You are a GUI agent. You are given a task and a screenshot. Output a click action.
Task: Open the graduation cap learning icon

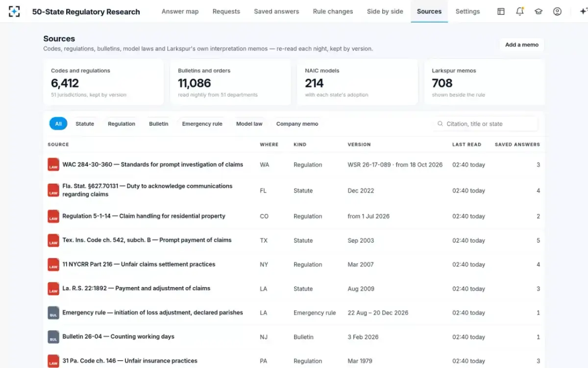(539, 11)
